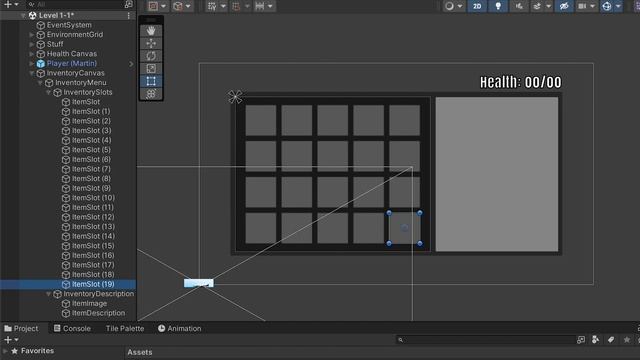Switch to the Project tab
This screenshot has width=640, height=360.
coord(22,329)
